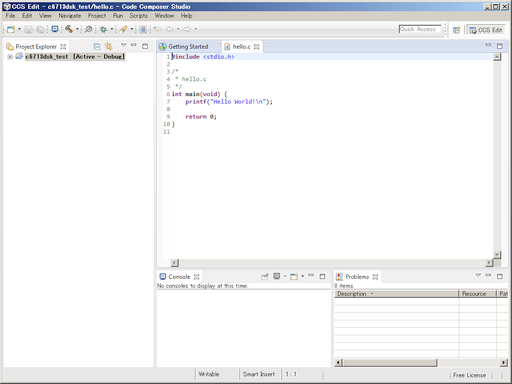Open the Navigate menu
The height and width of the screenshot is (384, 512).
click(x=70, y=16)
